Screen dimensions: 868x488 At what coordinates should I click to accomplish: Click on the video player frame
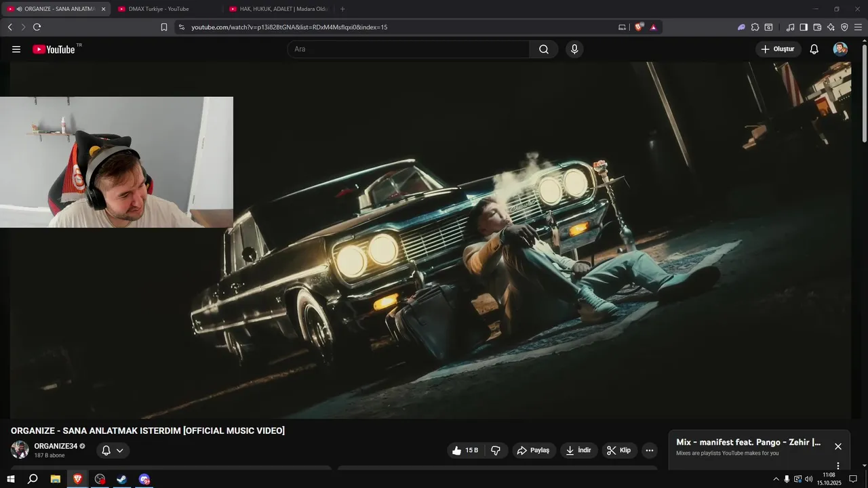pos(431,241)
